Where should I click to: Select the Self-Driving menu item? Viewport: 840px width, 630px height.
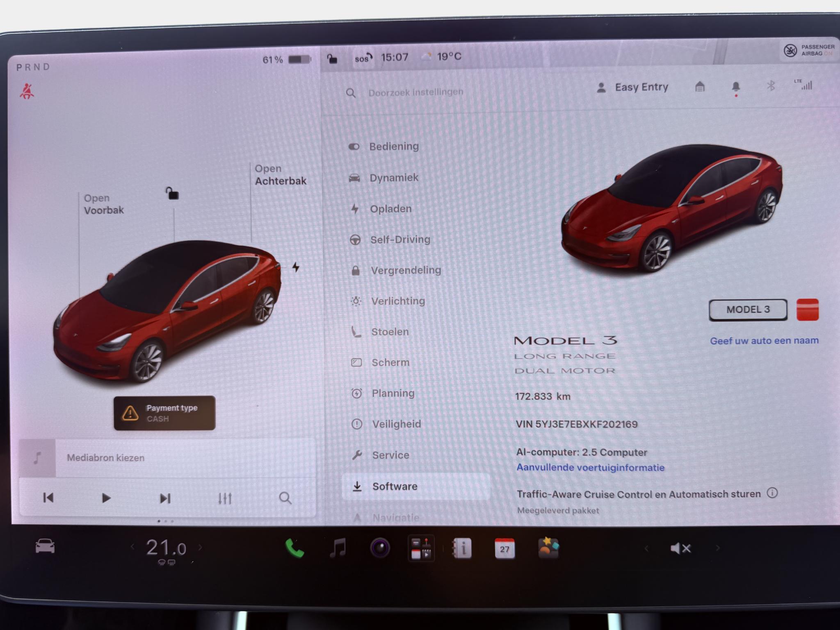click(x=390, y=240)
